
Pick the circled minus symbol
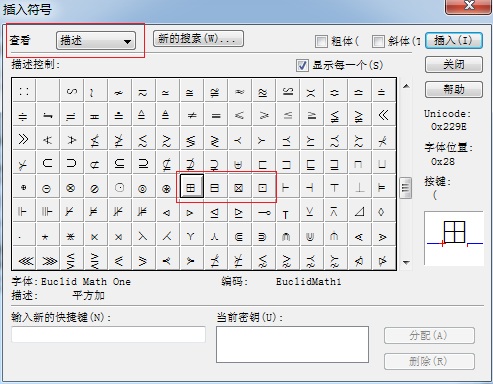[47, 187]
